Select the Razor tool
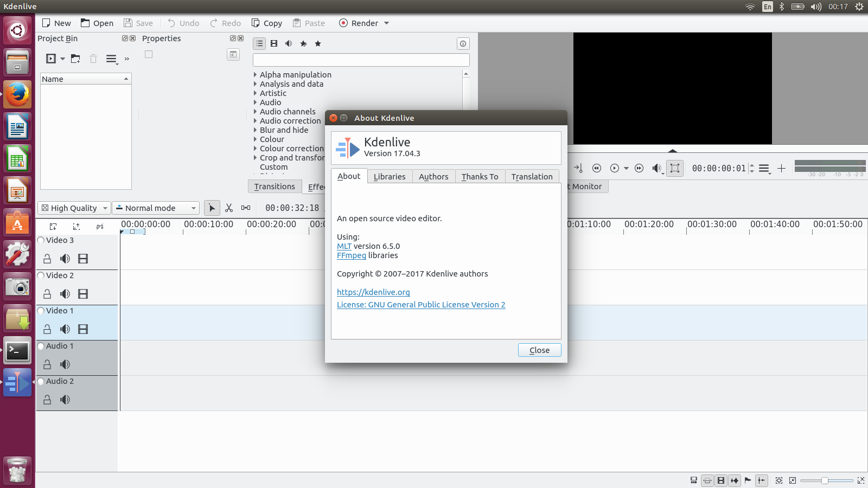 point(229,208)
